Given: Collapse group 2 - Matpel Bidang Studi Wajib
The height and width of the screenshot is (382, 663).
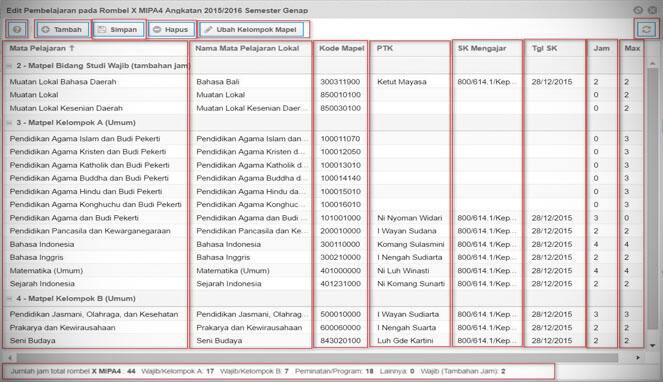Looking at the screenshot, I should [x=9, y=66].
